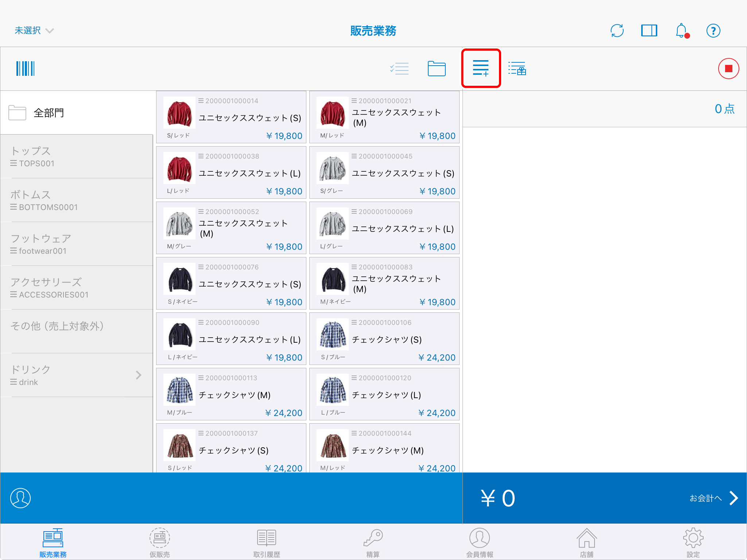This screenshot has width=747, height=560.
Task: Tap the customer profile icon
Action: pos(20,498)
